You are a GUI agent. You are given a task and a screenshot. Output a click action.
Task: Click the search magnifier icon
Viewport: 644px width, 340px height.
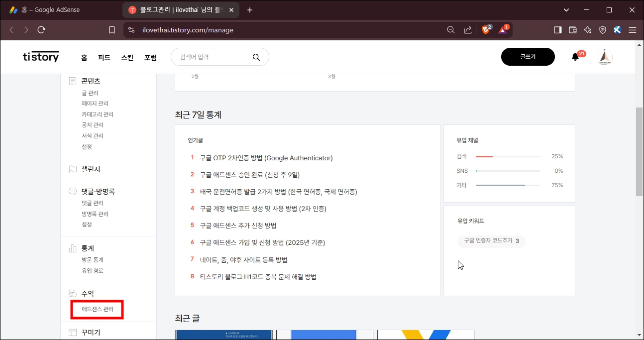256,57
